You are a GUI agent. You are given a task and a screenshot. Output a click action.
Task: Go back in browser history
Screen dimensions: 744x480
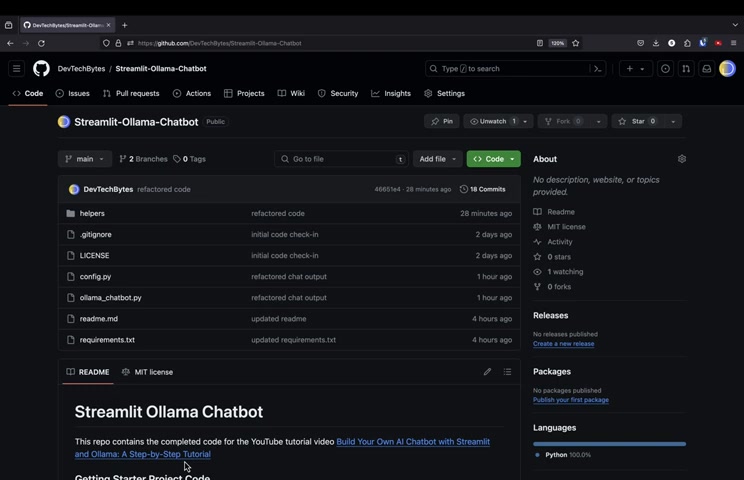(10, 43)
